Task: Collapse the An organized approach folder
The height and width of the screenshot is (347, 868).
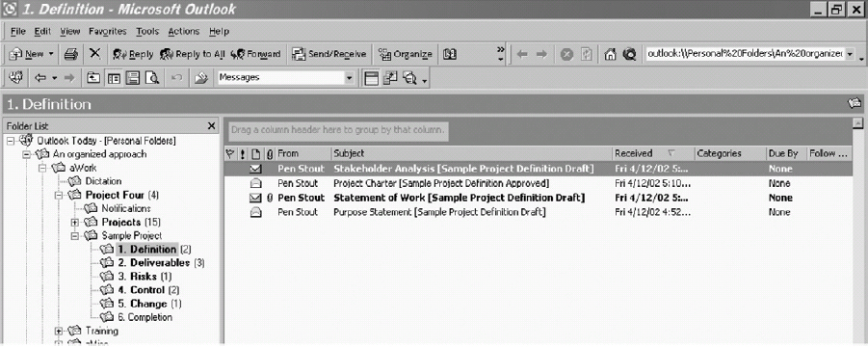Action: 26,154
